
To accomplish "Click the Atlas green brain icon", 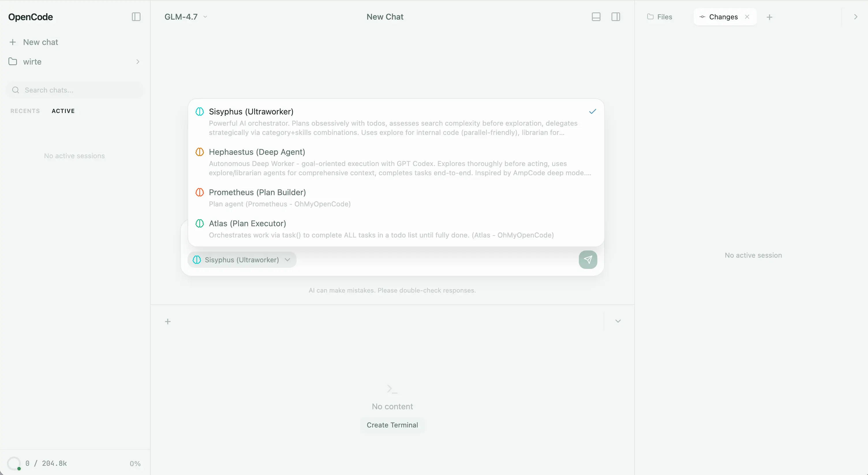I will (199, 224).
